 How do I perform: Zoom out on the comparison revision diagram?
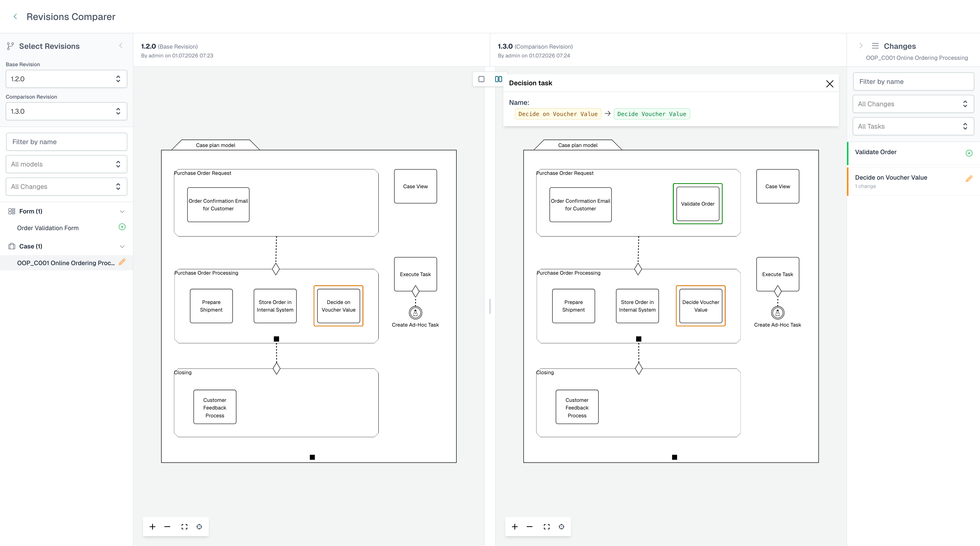[530, 527]
